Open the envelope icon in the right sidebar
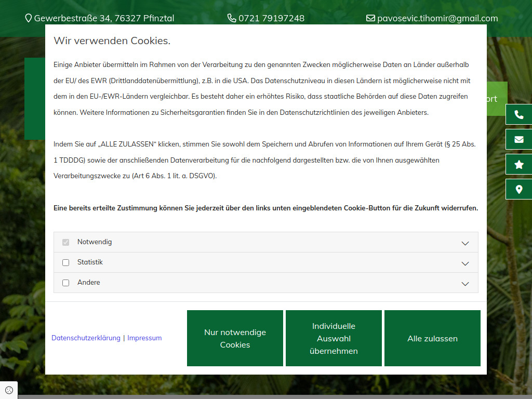This screenshot has height=399, width=532. [x=518, y=139]
